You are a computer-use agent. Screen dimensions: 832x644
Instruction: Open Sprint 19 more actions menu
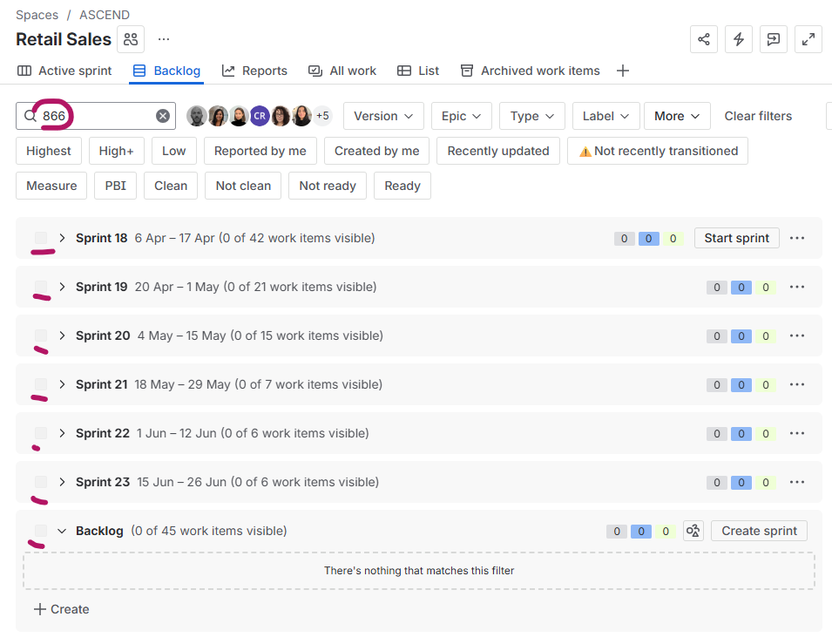[x=797, y=287]
